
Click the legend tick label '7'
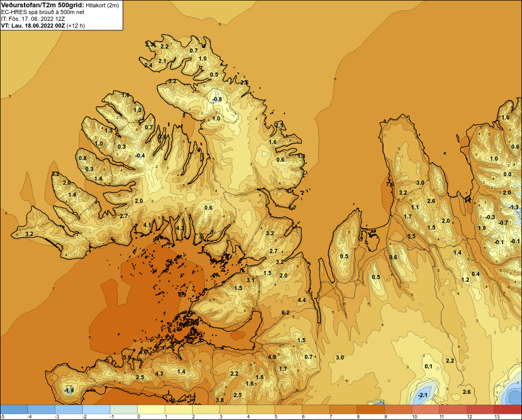click(331, 417)
